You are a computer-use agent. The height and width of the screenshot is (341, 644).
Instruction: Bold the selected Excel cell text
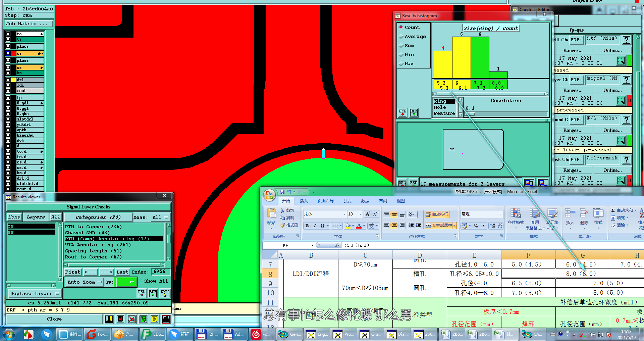tap(307, 226)
